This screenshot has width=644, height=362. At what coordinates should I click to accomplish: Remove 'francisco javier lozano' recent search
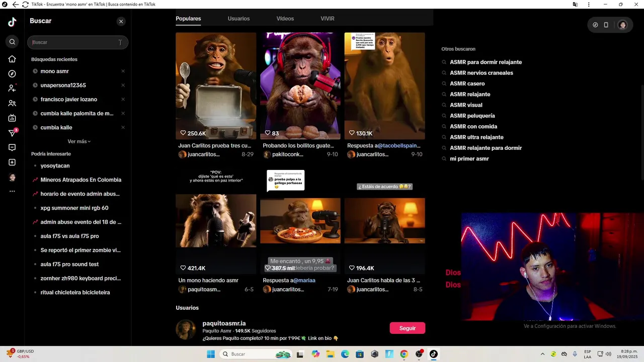[123, 99]
